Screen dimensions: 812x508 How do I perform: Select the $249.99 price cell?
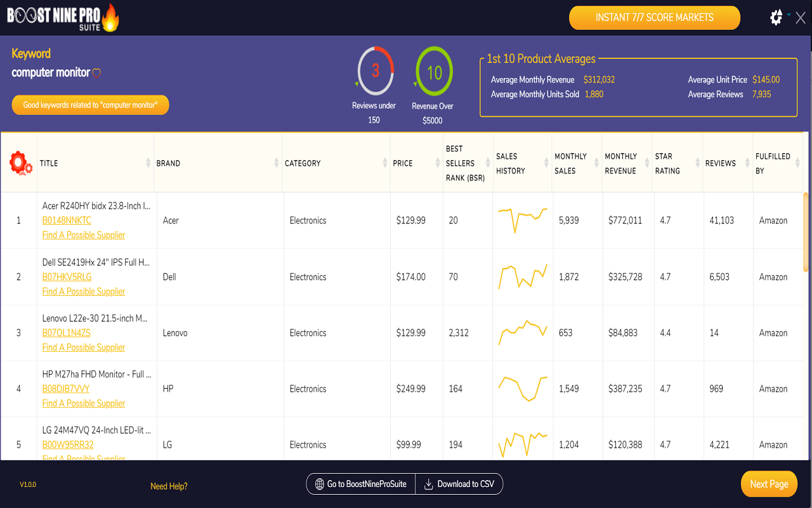pos(411,389)
